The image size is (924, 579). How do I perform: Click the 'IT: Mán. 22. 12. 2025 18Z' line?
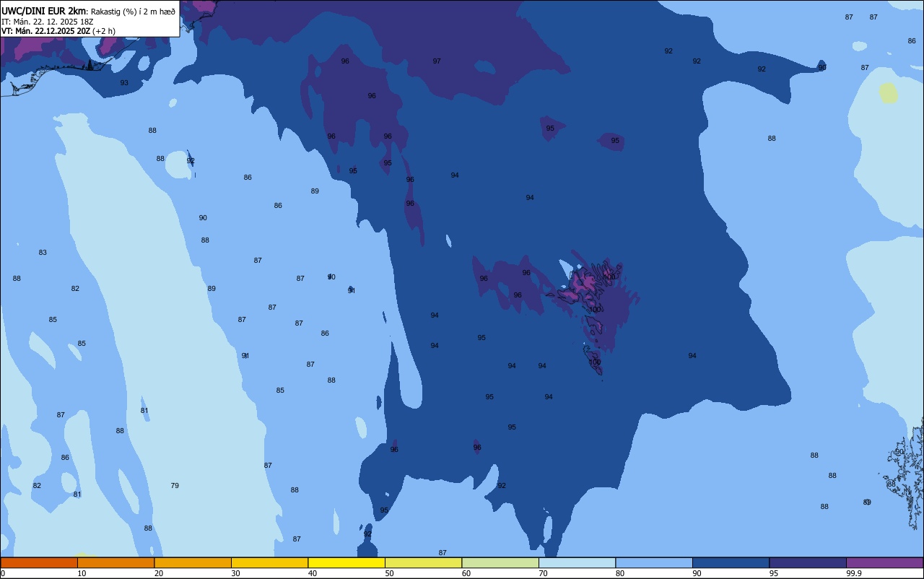[x=47, y=22]
